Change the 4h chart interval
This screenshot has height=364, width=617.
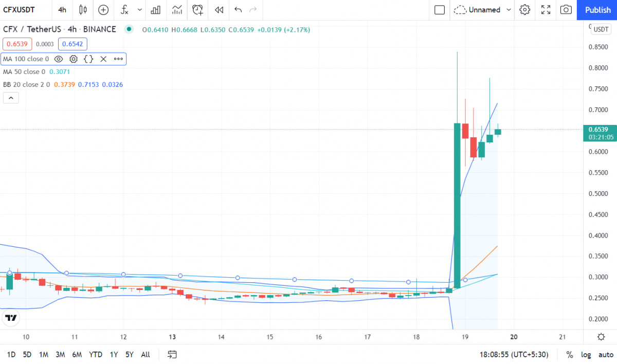click(62, 10)
